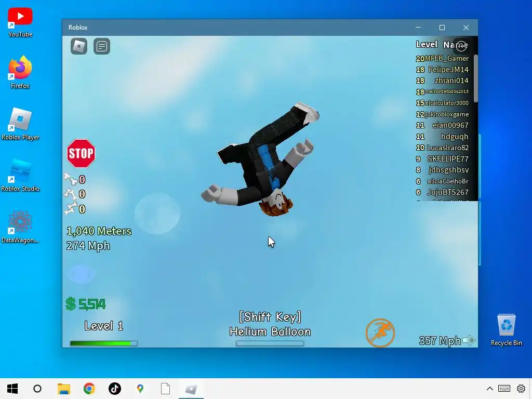532x399 pixels.
Task: Select the Recycle Bin icon
Action: click(x=506, y=330)
